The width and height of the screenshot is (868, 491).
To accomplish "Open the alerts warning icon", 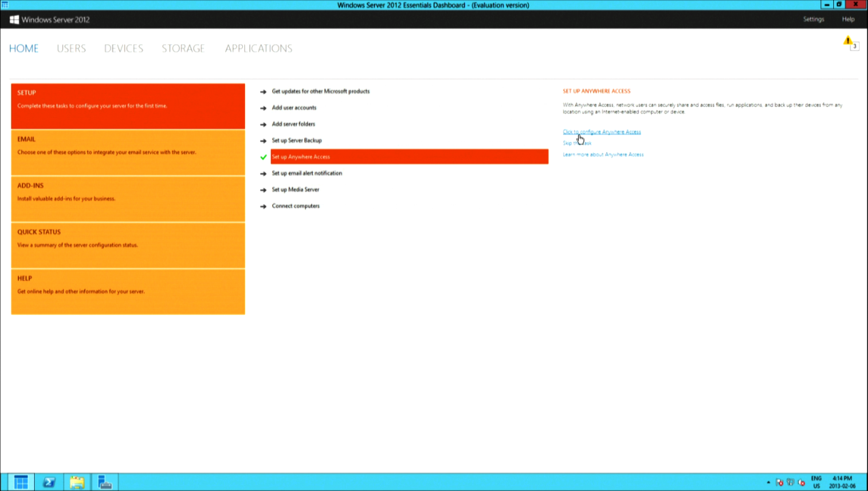I will (x=848, y=42).
